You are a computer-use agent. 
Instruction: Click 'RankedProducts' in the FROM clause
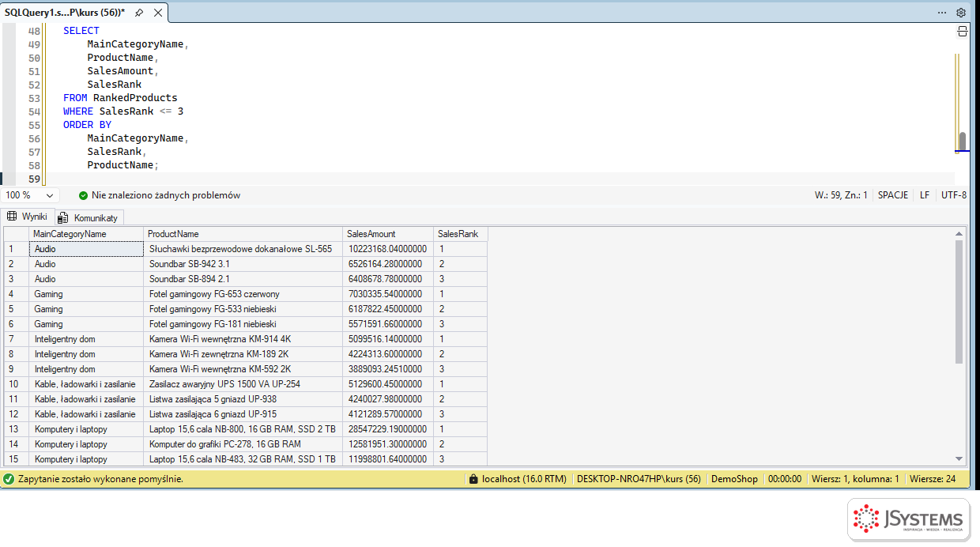135,98
